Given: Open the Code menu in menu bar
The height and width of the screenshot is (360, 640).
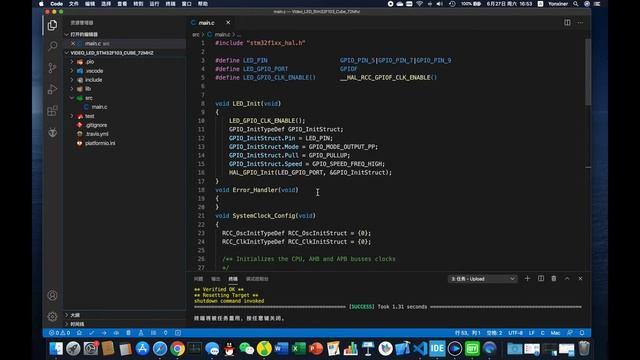Looking at the screenshot, I should [x=56, y=4].
